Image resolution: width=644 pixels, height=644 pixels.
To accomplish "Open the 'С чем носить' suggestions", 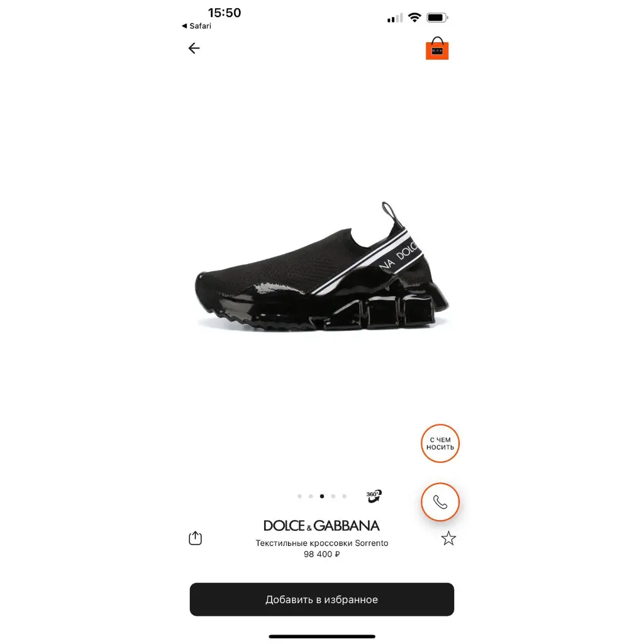I will (x=440, y=443).
